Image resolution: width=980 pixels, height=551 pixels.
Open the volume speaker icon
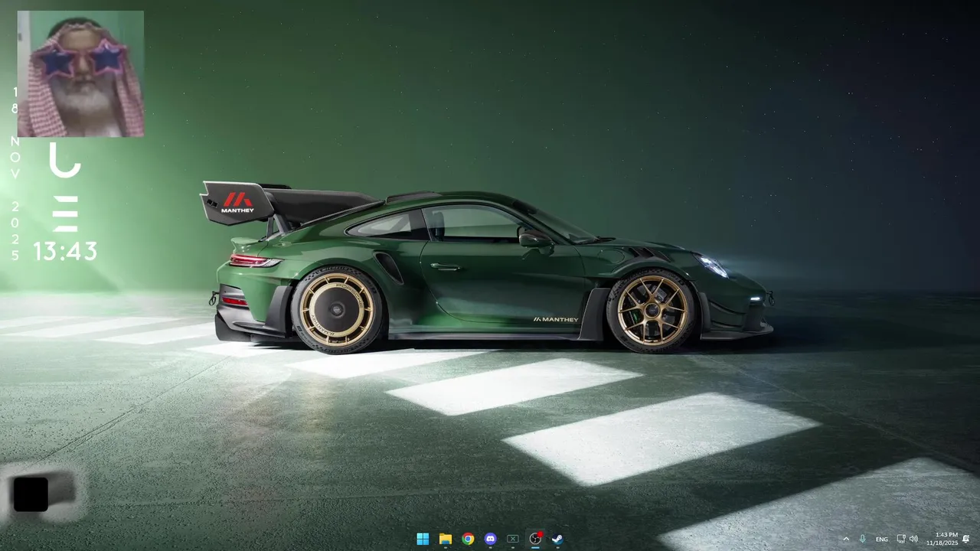pyautogui.click(x=913, y=539)
